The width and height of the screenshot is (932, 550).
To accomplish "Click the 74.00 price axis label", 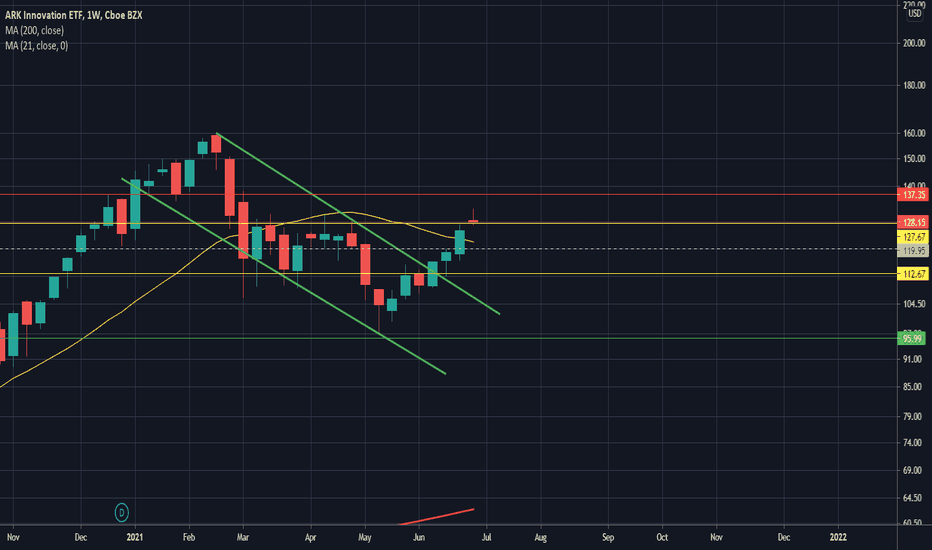I will click(912, 442).
